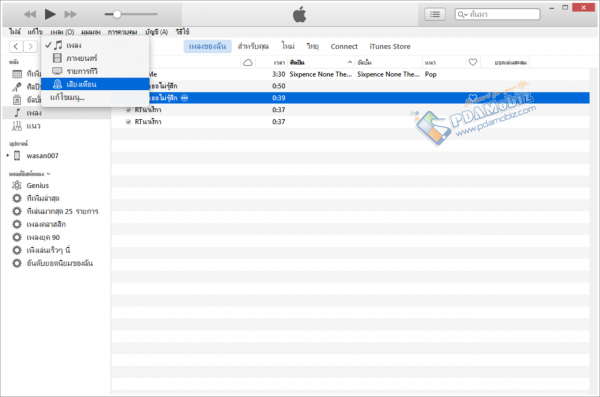The height and width of the screenshot is (397, 600).
Task: Open the smart playlist mentioning 25
Action: (x=62, y=211)
